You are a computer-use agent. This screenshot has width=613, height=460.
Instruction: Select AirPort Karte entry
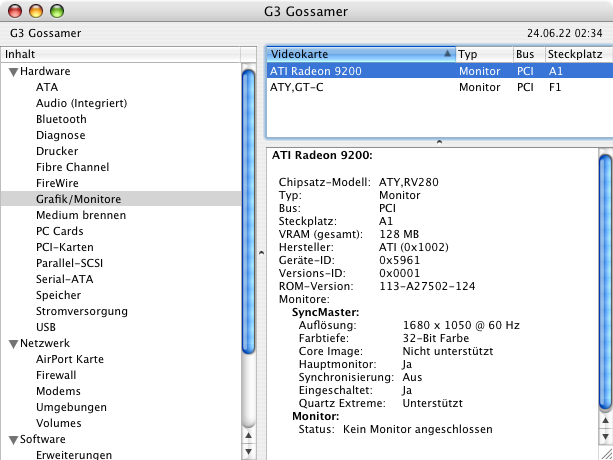[70, 359]
